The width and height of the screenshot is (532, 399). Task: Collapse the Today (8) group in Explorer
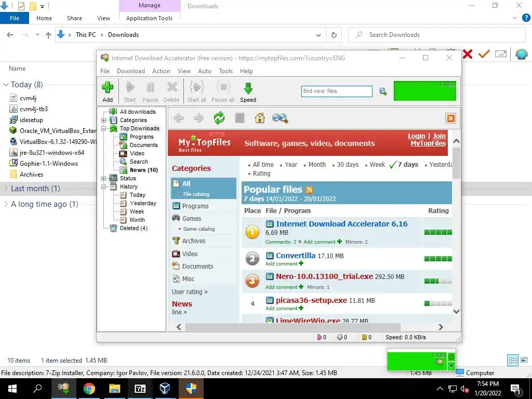point(5,85)
